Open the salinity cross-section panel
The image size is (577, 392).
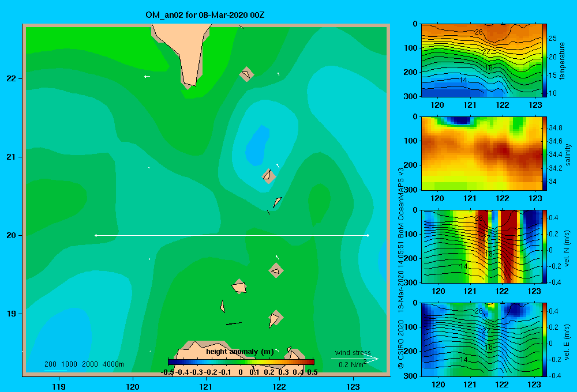[482, 153]
